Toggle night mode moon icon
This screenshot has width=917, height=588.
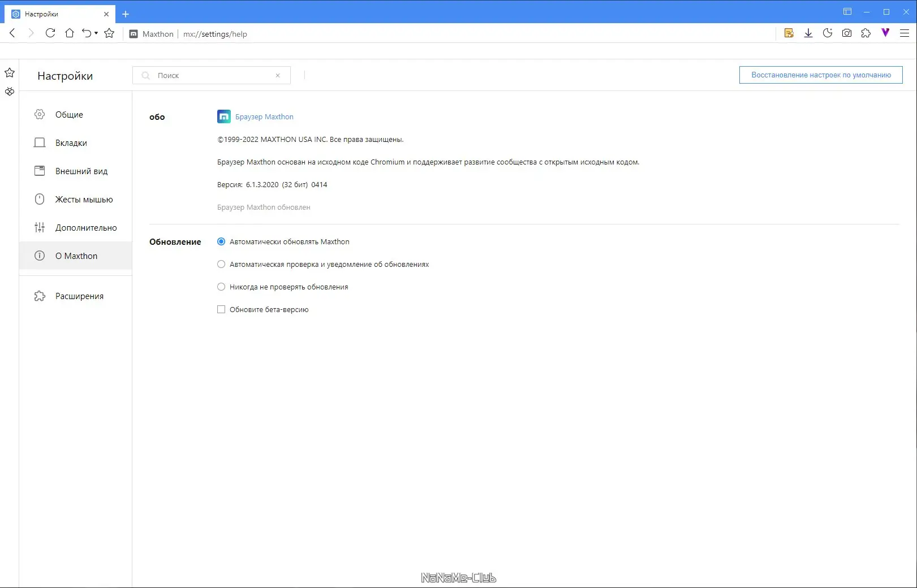(x=828, y=33)
